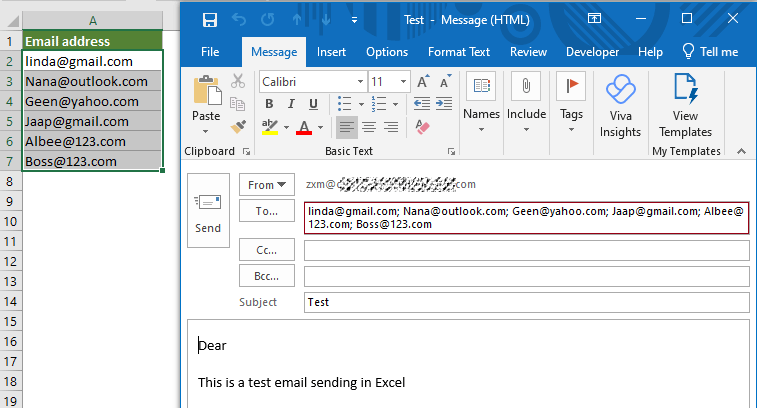Open the From account dropdown button

(x=266, y=184)
